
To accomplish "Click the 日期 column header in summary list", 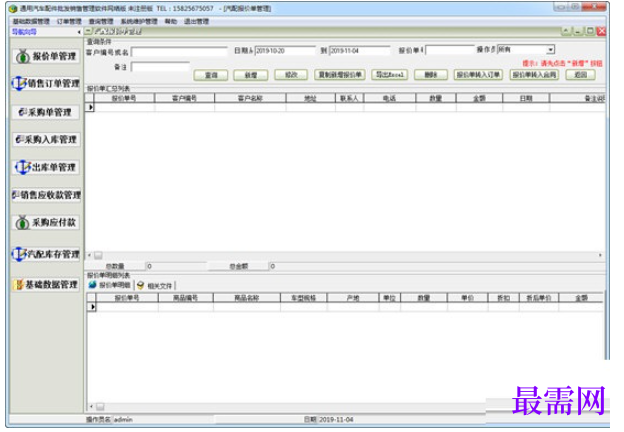I will pos(526,98).
